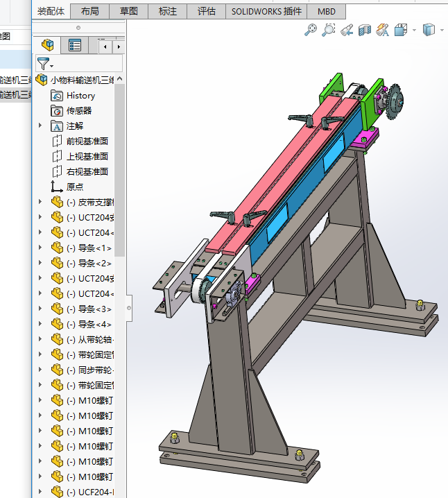Open the 布局 tab

pos(90,11)
